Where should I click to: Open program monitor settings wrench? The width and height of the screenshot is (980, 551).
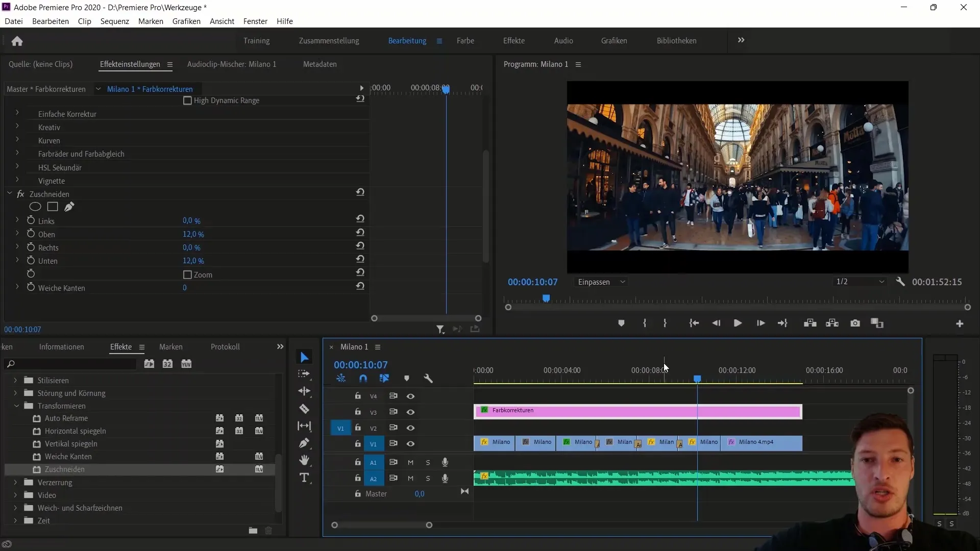coord(900,282)
